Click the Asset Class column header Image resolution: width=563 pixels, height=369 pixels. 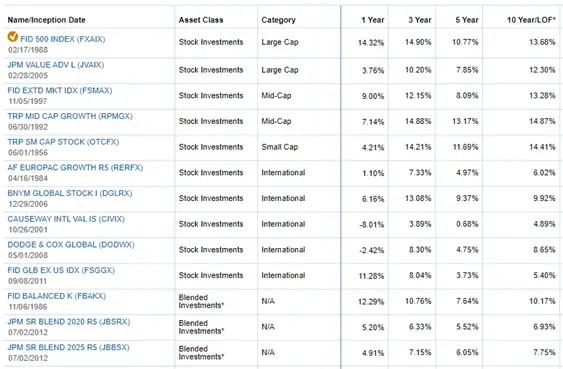201,20
